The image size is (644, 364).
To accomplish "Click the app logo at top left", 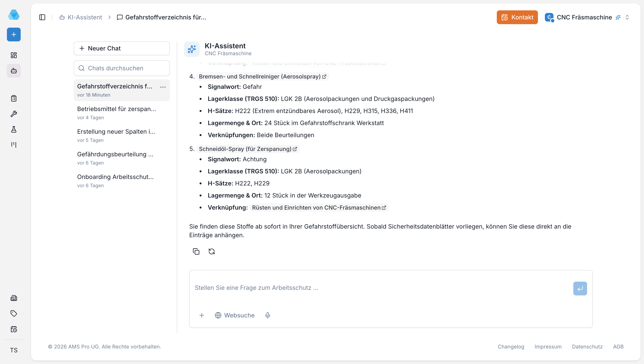I will tap(14, 15).
